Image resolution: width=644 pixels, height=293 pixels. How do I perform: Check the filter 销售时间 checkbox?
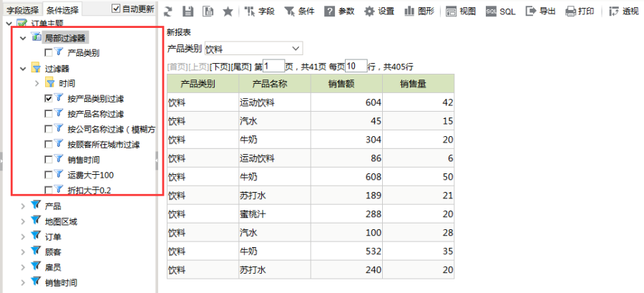tap(48, 160)
